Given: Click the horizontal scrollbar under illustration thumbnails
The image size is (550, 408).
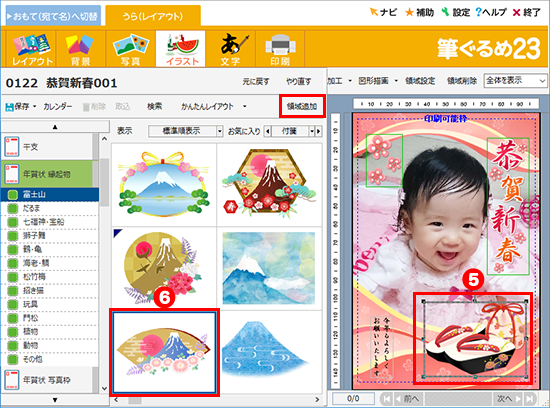Looking at the screenshot, I should point(216,400).
